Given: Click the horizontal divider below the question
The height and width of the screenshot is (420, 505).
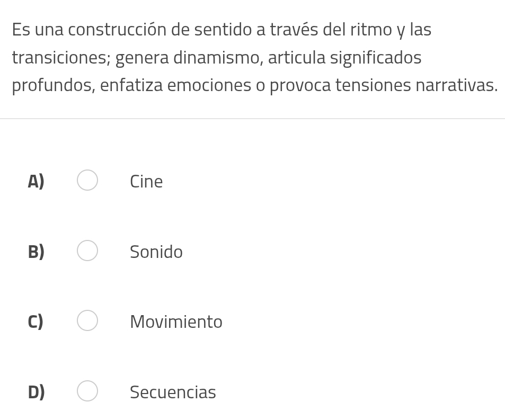Looking at the screenshot, I should 252,119.
